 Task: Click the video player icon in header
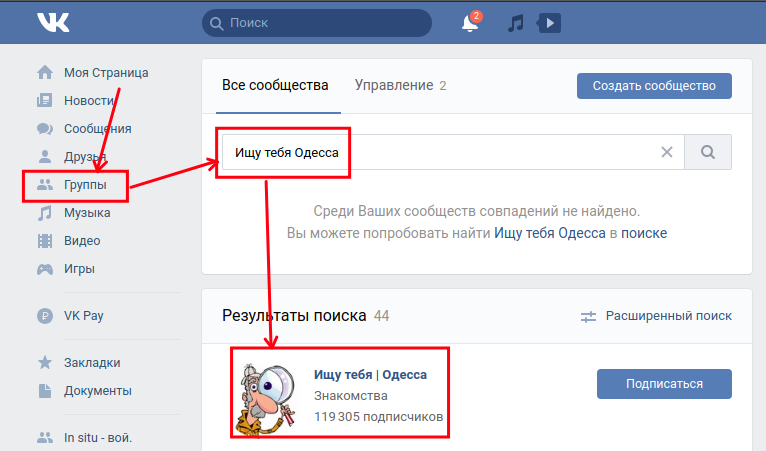[x=549, y=22]
